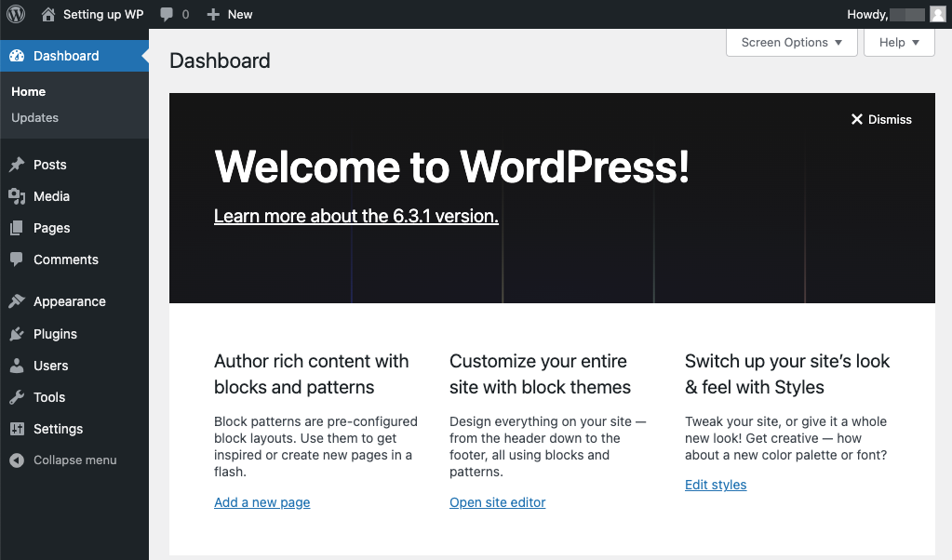Go to the Updates submenu item
Screen dimensions: 952x560
(34, 118)
